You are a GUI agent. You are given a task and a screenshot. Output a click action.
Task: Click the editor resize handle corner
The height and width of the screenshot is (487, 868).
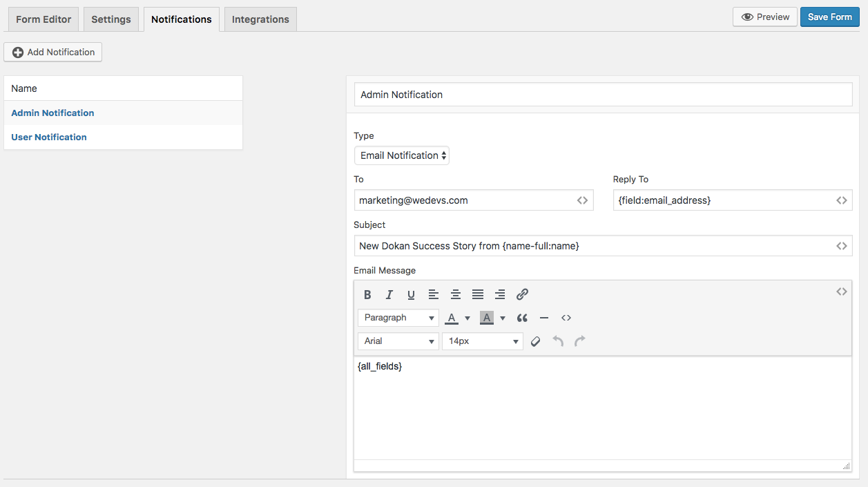click(846, 466)
